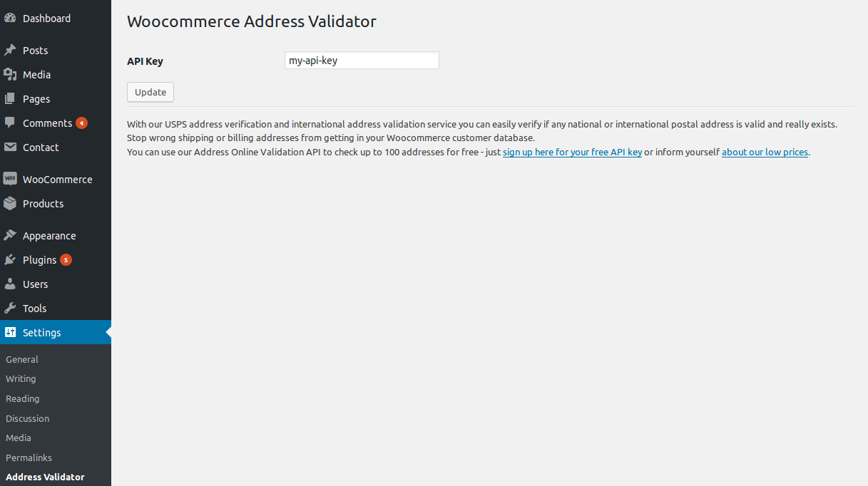
Task: Open the Permalinks settings page
Action: tap(29, 457)
